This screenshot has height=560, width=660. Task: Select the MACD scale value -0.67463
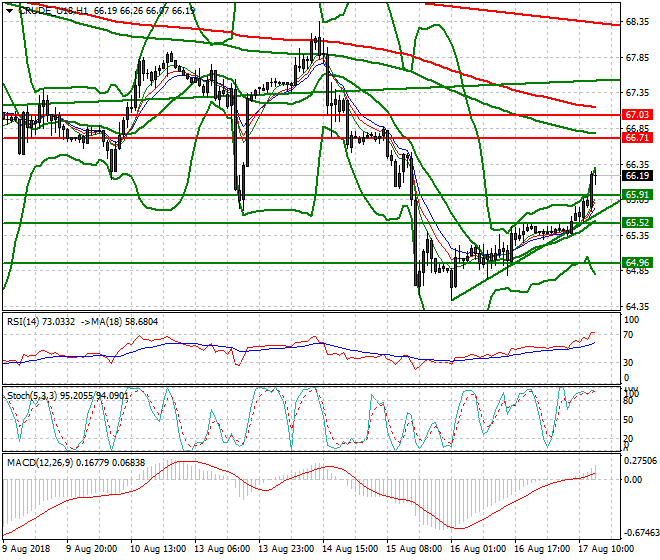(641, 533)
